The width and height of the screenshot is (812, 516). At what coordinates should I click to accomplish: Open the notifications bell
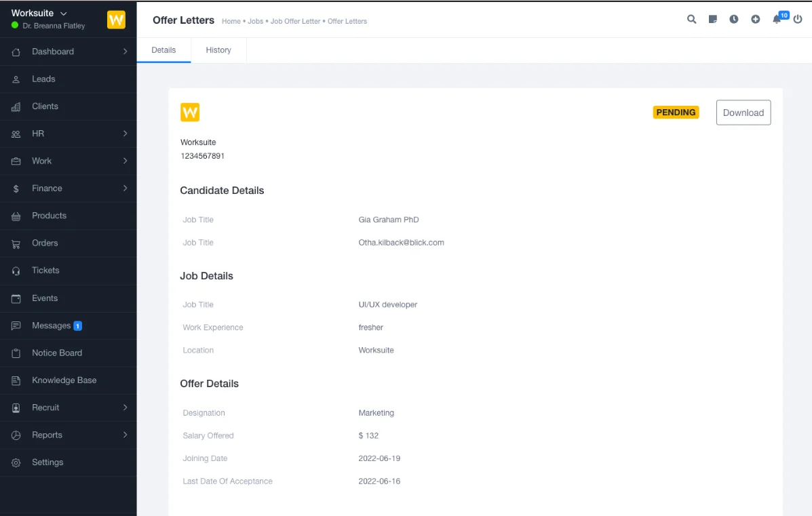point(777,20)
